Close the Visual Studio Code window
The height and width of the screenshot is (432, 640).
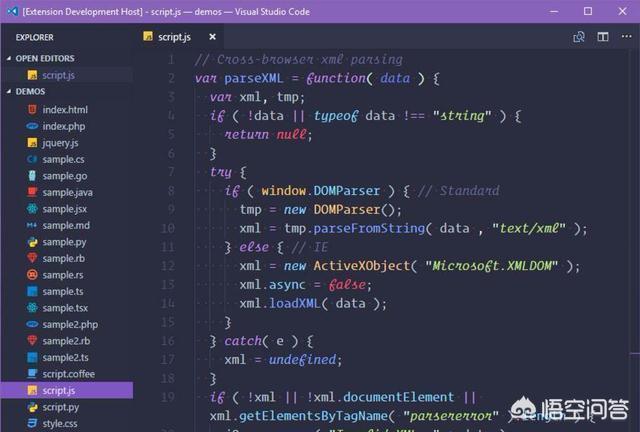point(622,11)
